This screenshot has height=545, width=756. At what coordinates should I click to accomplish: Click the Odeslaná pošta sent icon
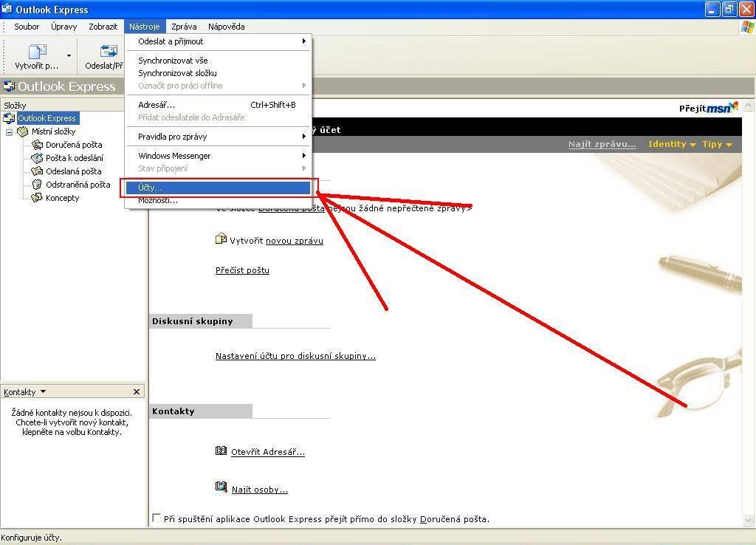click(x=37, y=171)
